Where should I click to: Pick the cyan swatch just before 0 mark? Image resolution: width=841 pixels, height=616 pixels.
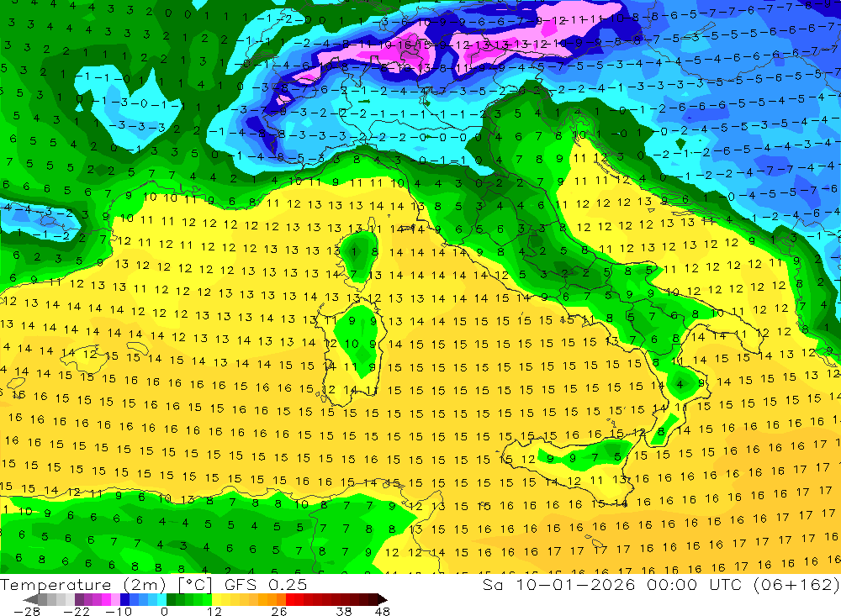(x=161, y=599)
